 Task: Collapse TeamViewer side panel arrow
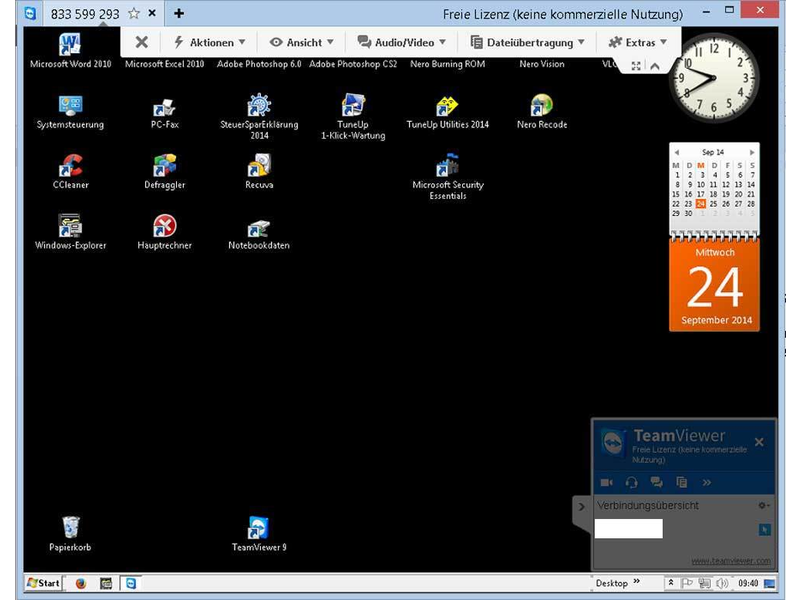pyautogui.click(x=581, y=507)
